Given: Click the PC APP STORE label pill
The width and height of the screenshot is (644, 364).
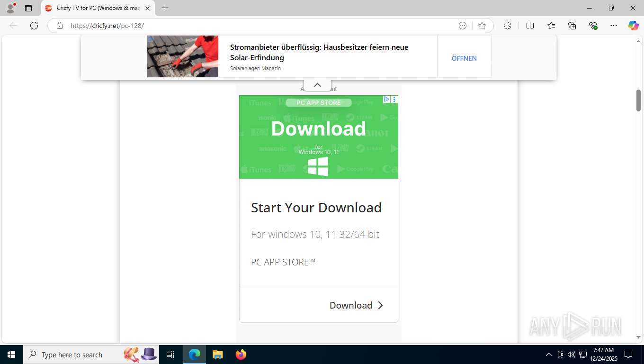Looking at the screenshot, I should (319, 103).
